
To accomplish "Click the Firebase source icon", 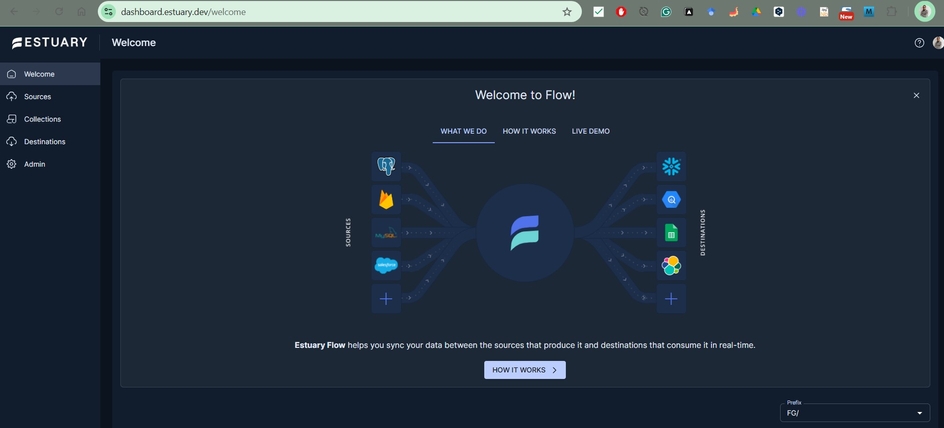I will pos(386,199).
